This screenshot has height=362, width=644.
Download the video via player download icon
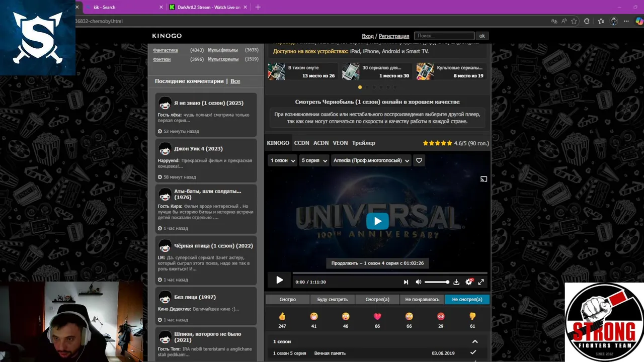[x=456, y=282]
